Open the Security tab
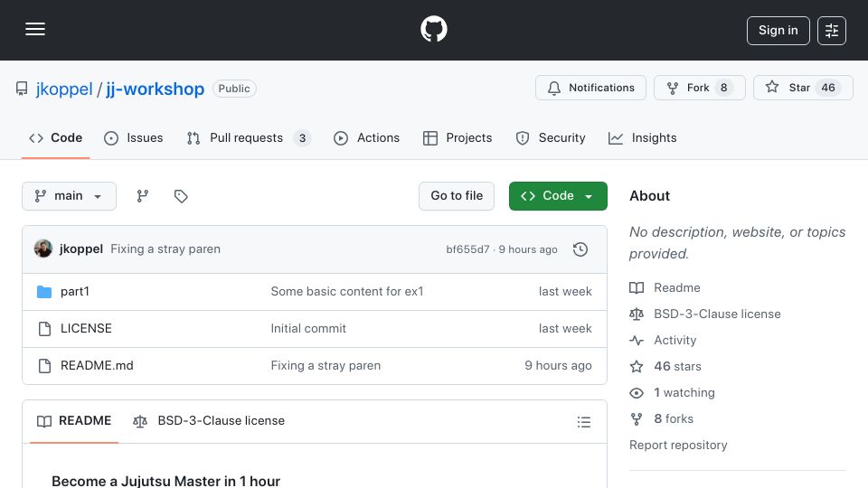Image resolution: width=868 pixels, height=488 pixels. click(551, 137)
